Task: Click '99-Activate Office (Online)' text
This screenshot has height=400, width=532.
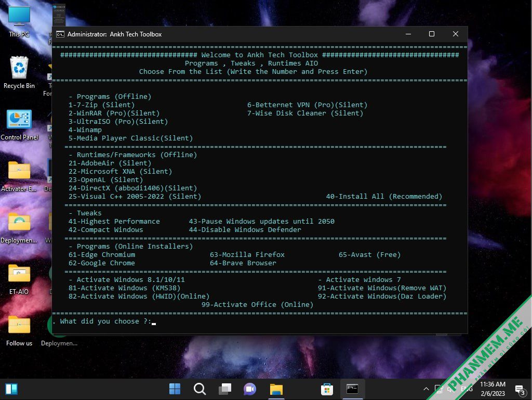Action: point(258,305)
